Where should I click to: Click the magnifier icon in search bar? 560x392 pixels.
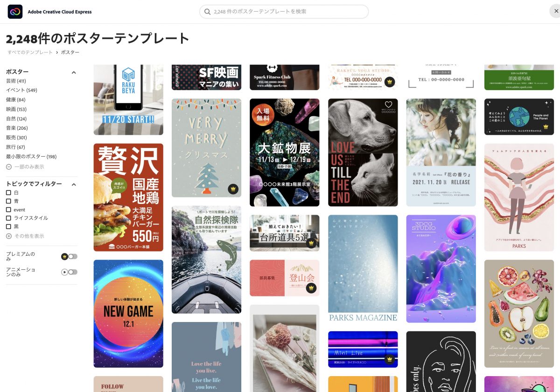pos(207,12)
